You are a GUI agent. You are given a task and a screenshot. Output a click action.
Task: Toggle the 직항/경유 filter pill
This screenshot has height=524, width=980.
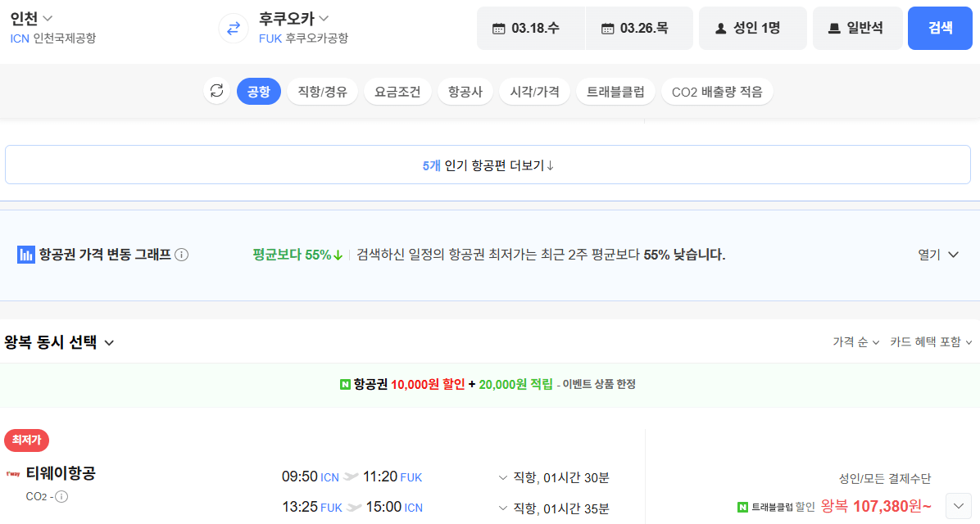(x=322, y=91)
